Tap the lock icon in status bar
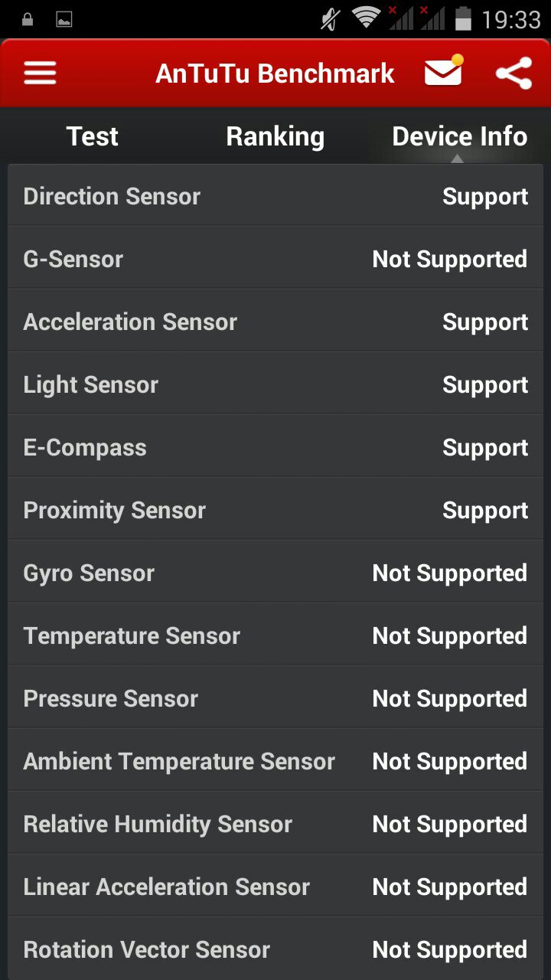Screen dimensions: 551x980 [x=28, y=19]
